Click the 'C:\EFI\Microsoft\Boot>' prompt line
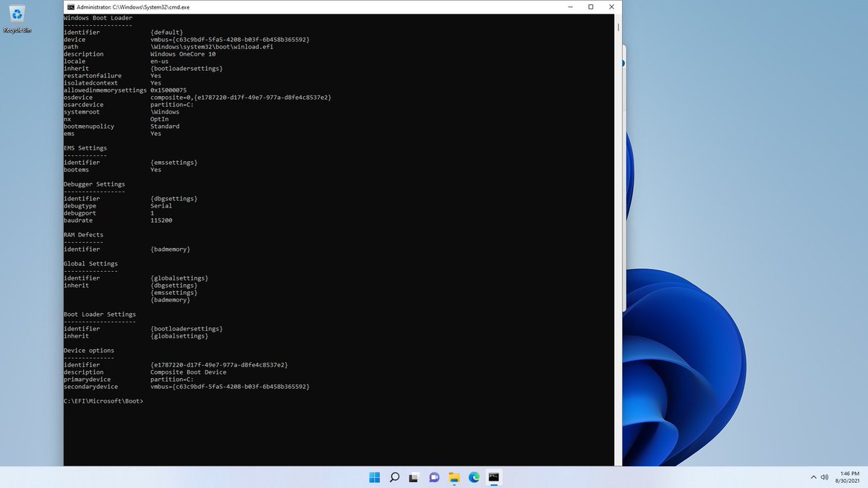The image size is (868, 488). [103, 401]
